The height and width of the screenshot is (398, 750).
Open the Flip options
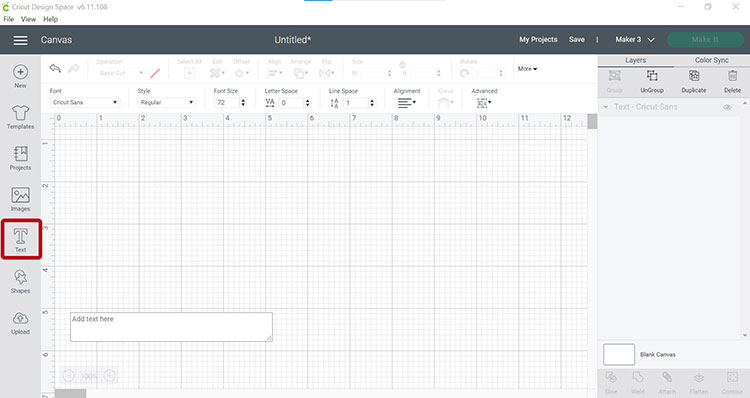327,73
